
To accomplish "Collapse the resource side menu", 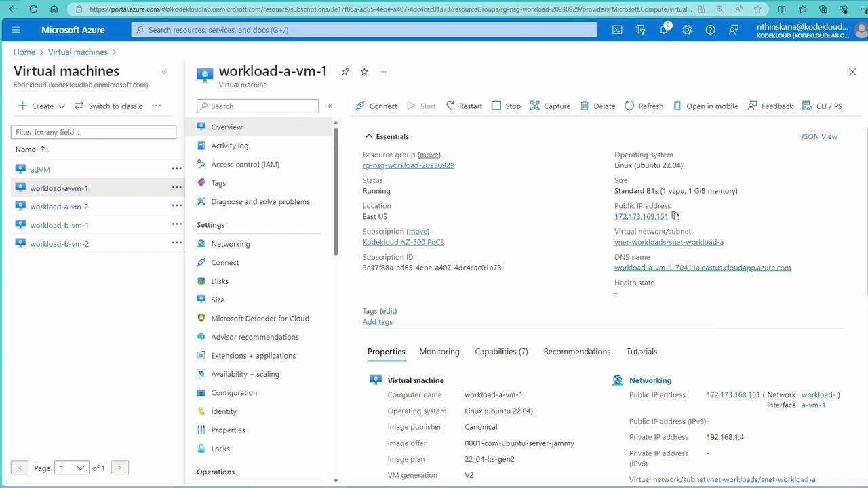I will [x=330, y=106].
